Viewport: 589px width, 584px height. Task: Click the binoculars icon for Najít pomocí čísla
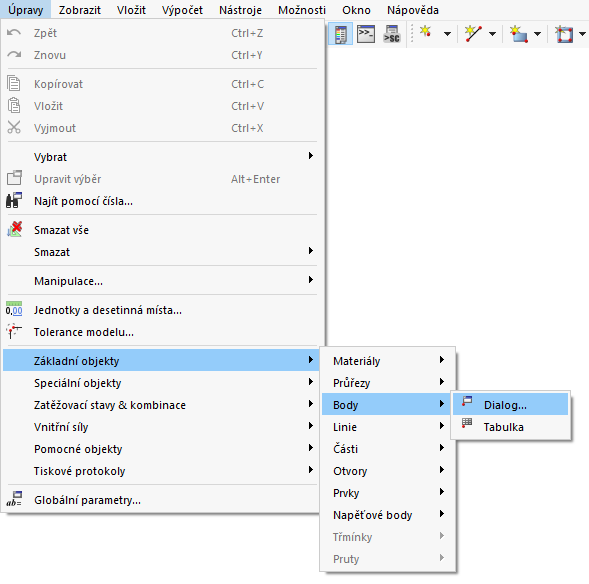(14, 201)
